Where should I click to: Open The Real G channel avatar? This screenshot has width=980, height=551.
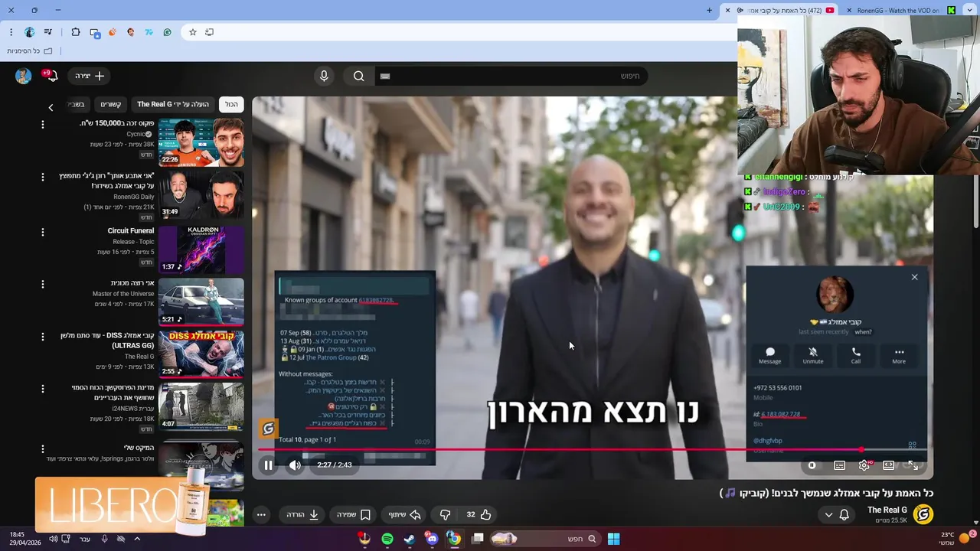[923, 514]
